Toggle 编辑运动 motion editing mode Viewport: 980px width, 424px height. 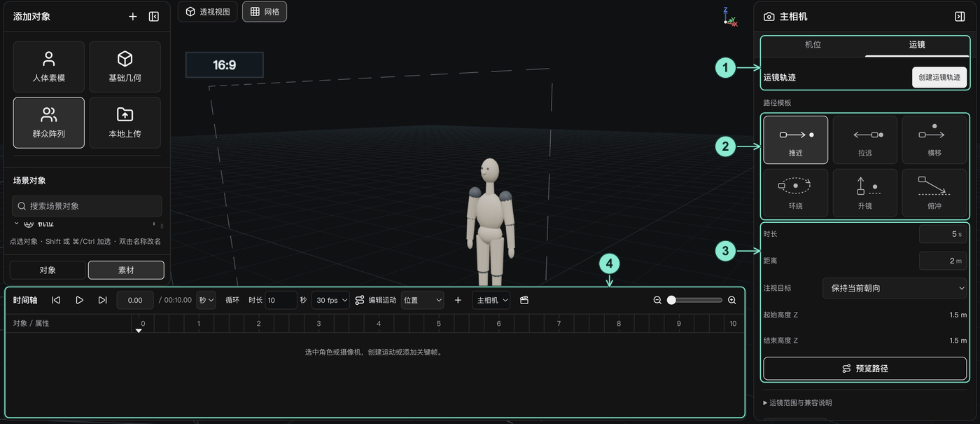376,300
